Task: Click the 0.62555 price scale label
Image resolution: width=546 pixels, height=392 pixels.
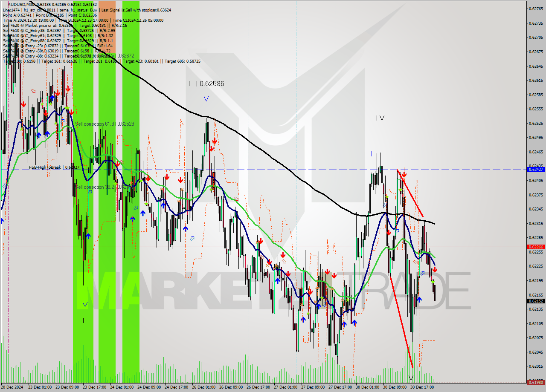Action: click(x=536, y=109)
